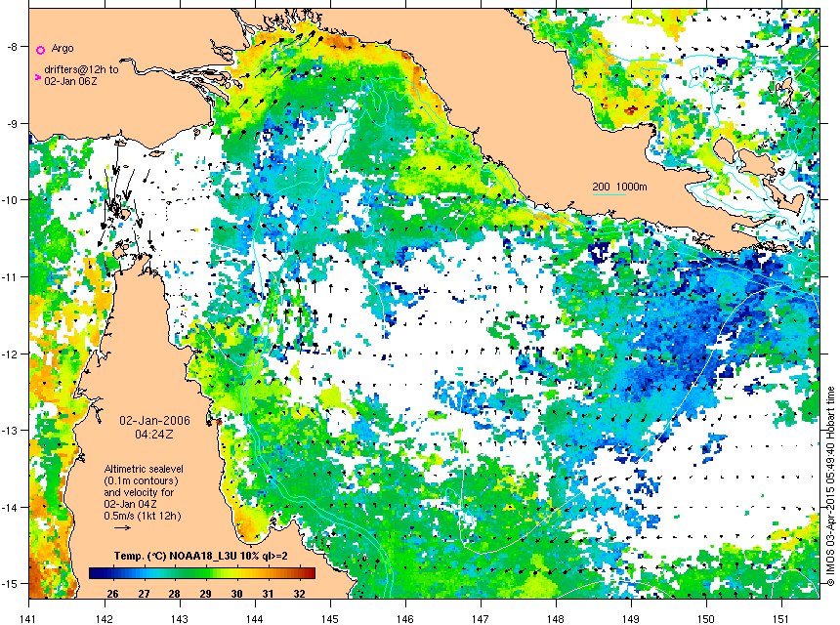The image size is (840, 625).
Task: Click longitude axis label 146
Action: coord(405,619)
